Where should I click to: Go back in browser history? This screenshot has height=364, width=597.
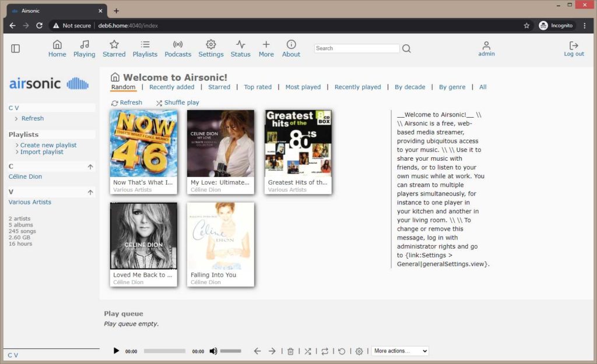(x=13, y=26)
